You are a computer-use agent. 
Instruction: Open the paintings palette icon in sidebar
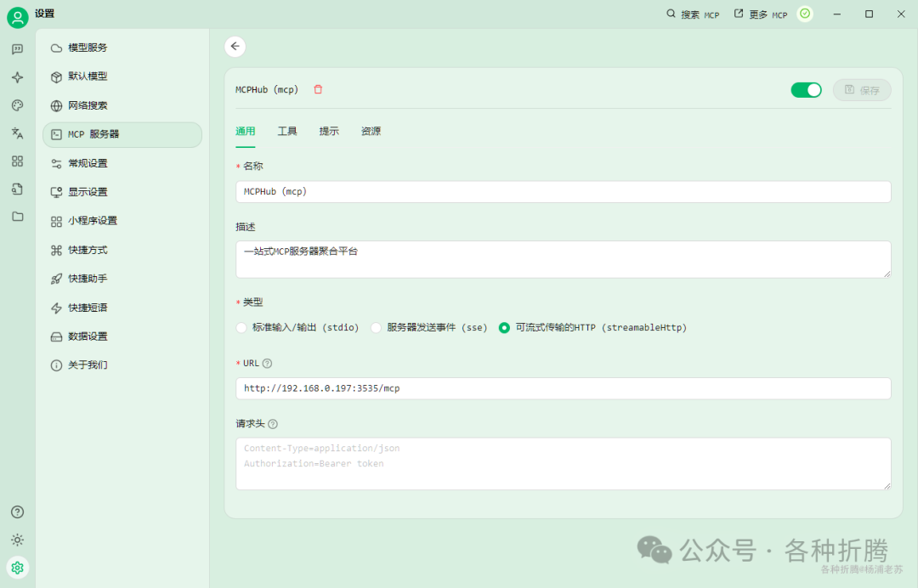(x=17, y=105)
